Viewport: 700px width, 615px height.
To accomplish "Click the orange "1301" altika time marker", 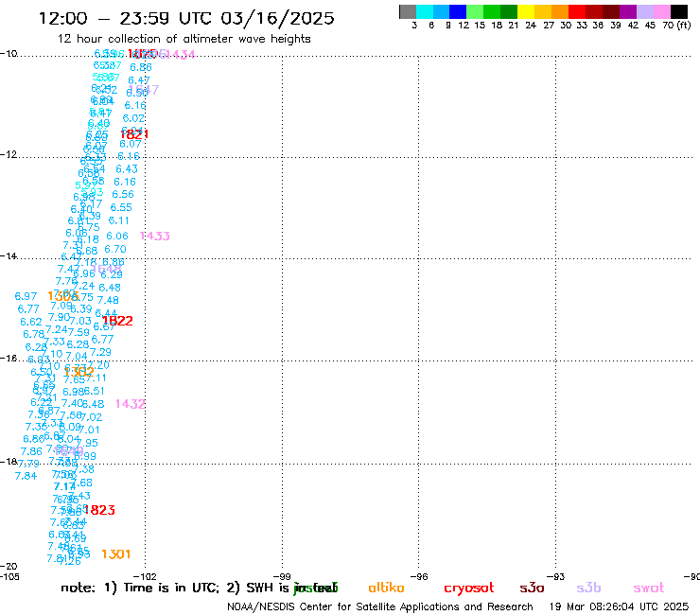I will coord(116,554).
